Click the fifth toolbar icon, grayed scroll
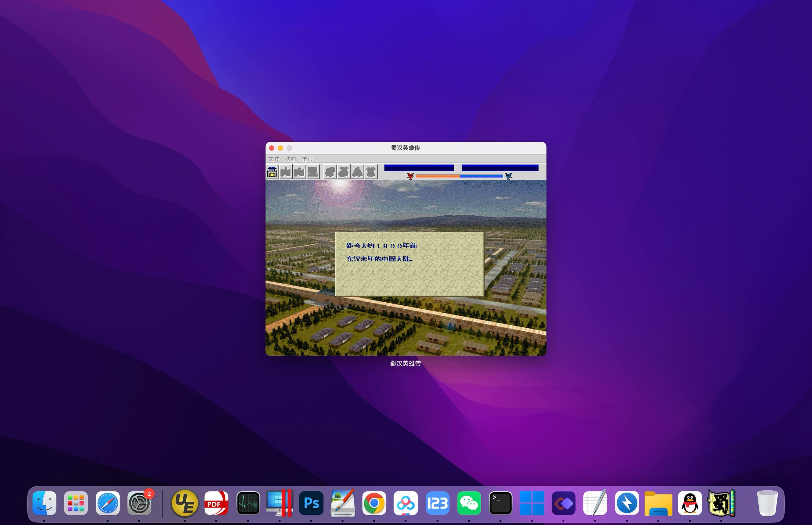Viewport: 812px width, 525px height. (x=330, y=172)
